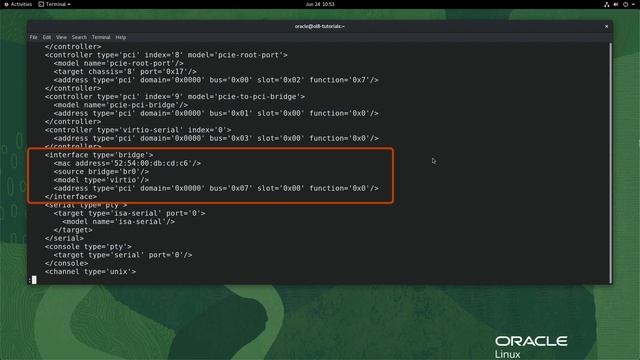This screenshot has height=360, width=640.
Task: Click the volume speaker icon
Action: [x=616, y=4]
